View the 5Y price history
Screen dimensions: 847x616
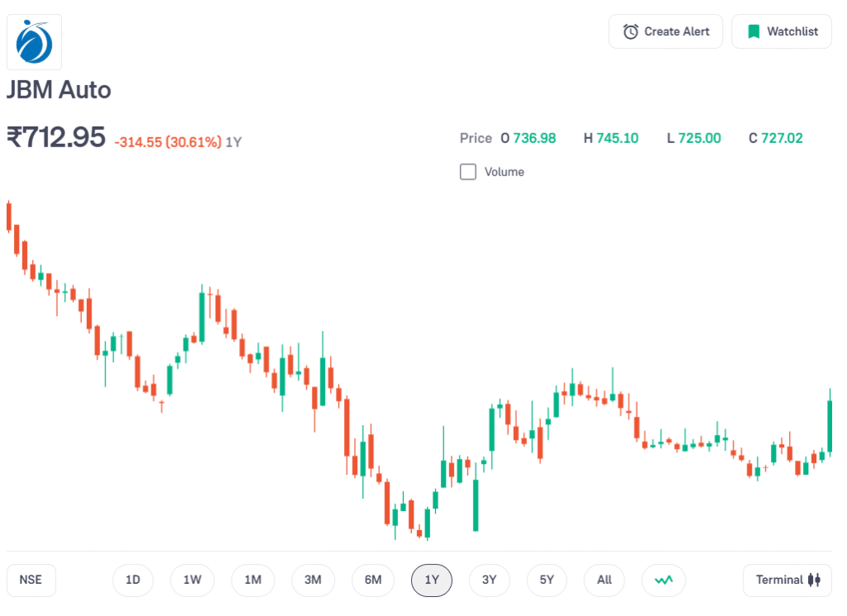point(546,580)
